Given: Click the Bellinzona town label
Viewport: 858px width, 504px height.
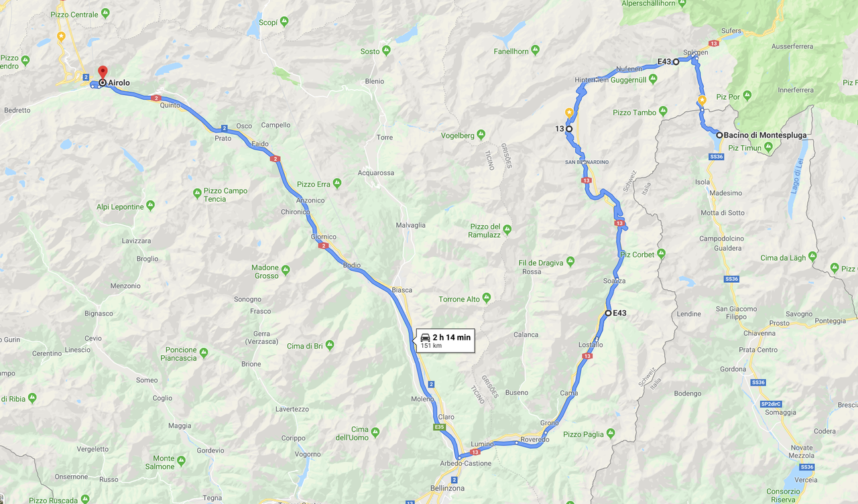Looking at the screenshot, I should [x=447, y=489].
